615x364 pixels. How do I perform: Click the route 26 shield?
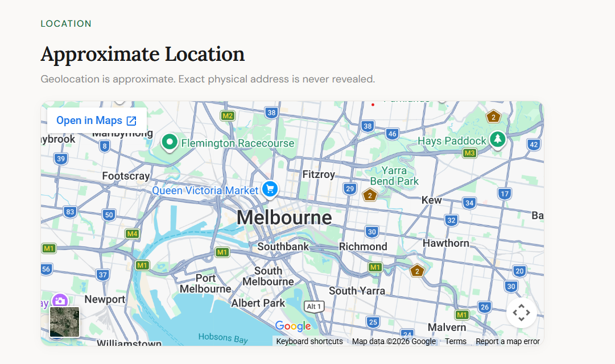[485, 307]
